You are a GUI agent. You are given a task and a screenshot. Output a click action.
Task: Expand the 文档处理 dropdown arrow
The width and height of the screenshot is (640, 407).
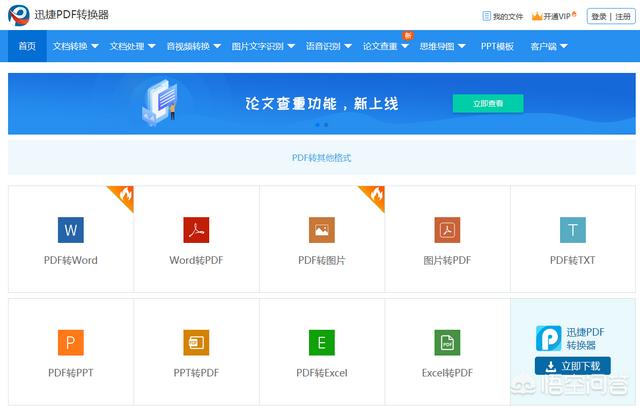click(x=151, y=46)
